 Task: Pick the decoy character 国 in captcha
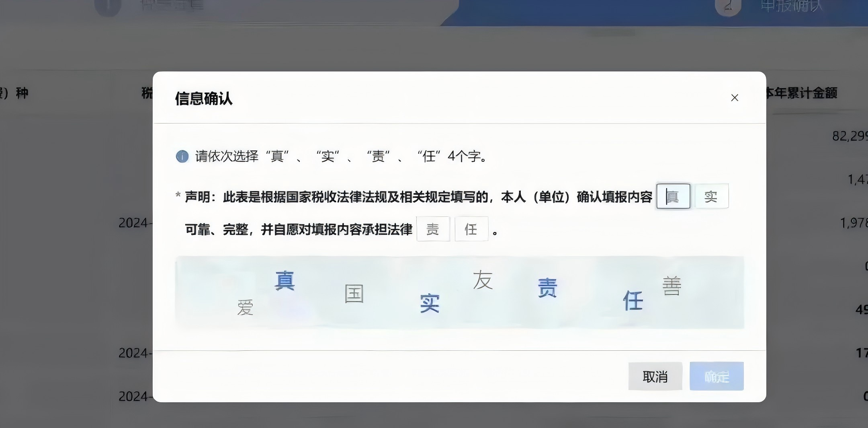354,294
